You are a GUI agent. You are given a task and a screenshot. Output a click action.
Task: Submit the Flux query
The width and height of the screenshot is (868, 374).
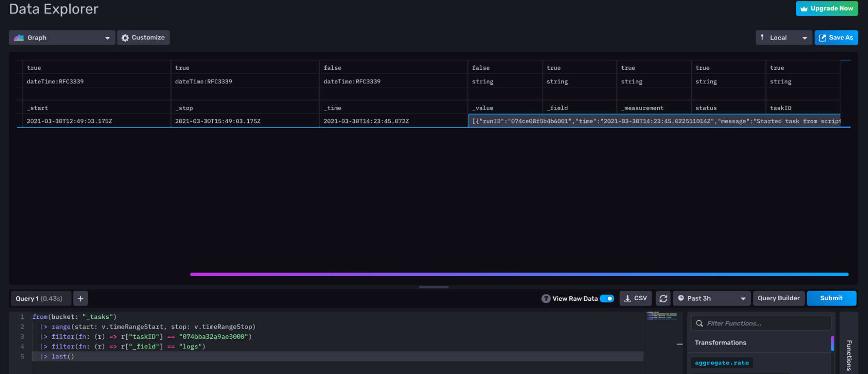(831, 298)
